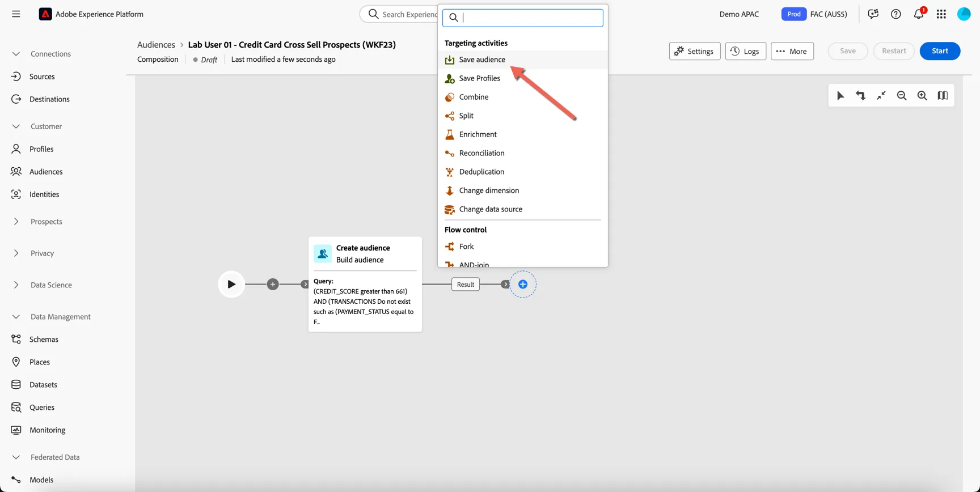Open the feedback chat icon in header
Viewport: 980px width, 492px height.
tap(873, 14)
